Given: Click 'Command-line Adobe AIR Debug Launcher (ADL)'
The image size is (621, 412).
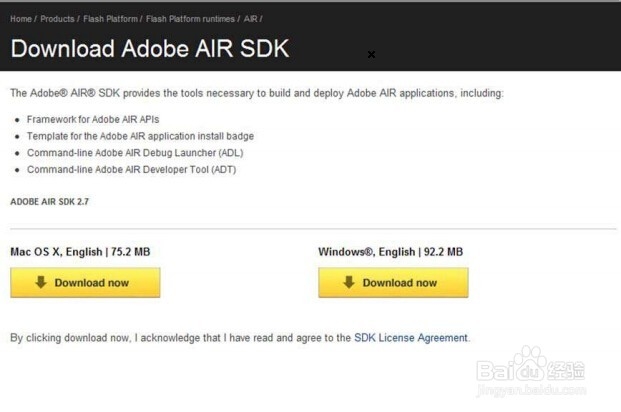Looking at the screenshot, I should point(135,153).
